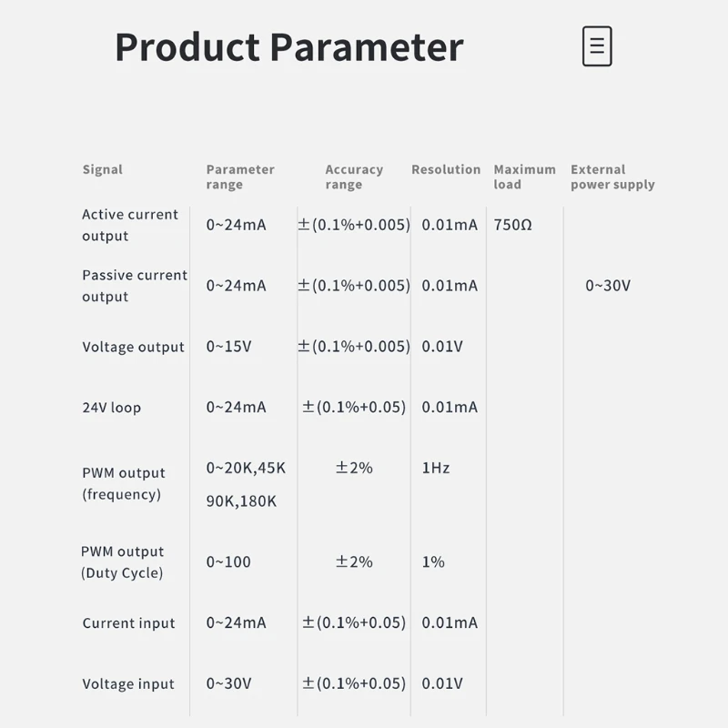The height and width of the screenshot is (728, 728).
Task: Click the Signal column header
Action: click(103, 170)
